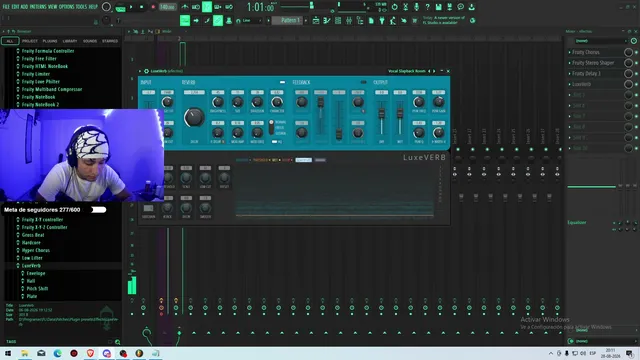Image resolution: width=640 pixels, height=360 pixels.
Task: Toggle the REVERB section enable switch
Action: coord(282,82)
